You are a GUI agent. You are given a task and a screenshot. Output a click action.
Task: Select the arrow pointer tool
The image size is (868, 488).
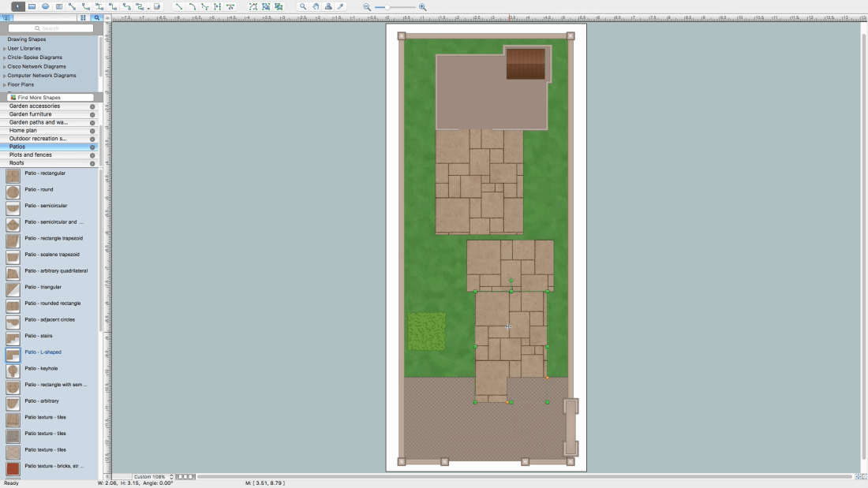point(17,6)
